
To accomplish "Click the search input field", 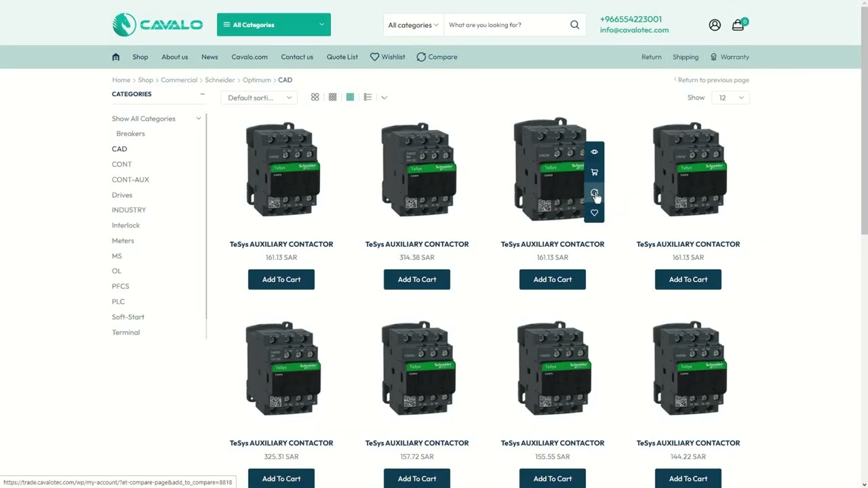I will 505,25.
